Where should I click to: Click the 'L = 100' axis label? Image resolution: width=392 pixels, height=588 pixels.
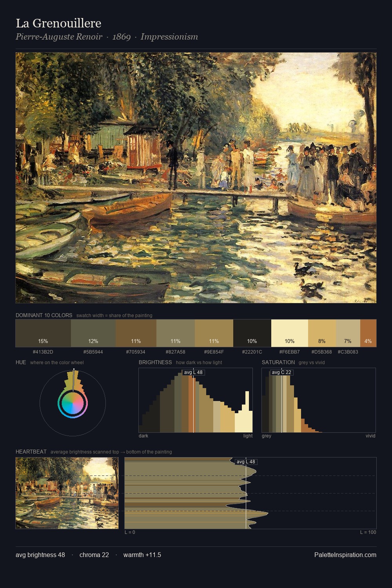click(368, 532)
